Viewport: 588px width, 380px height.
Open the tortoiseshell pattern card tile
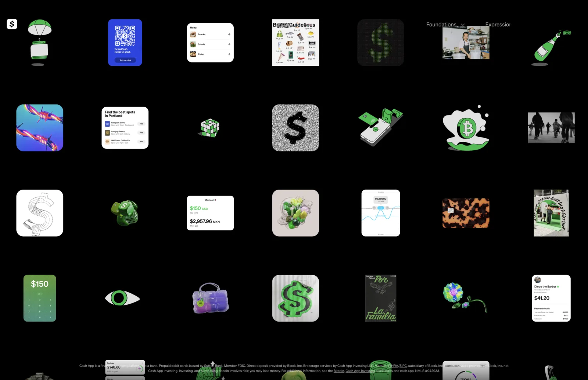[x=466, y=213]
